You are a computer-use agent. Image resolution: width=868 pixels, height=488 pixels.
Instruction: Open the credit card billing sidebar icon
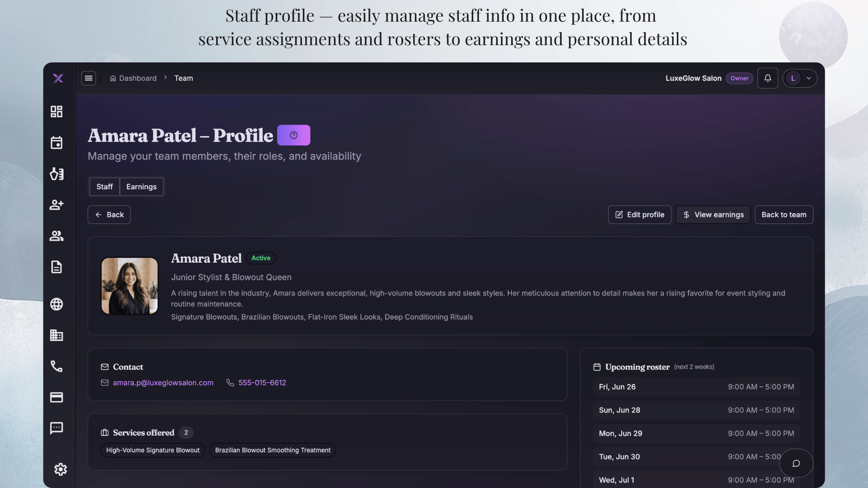coord(57,397)
